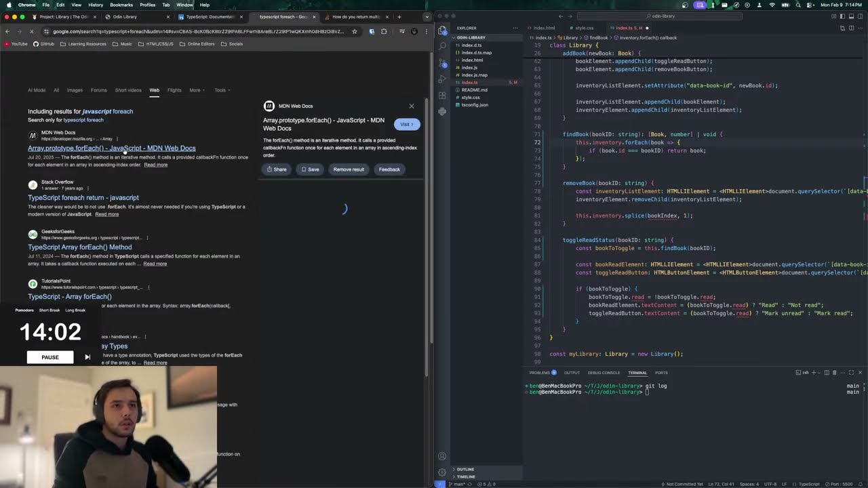
Task: Open the Bookmarks menu in the Chrome menu bar
Action: click(121, 5)
